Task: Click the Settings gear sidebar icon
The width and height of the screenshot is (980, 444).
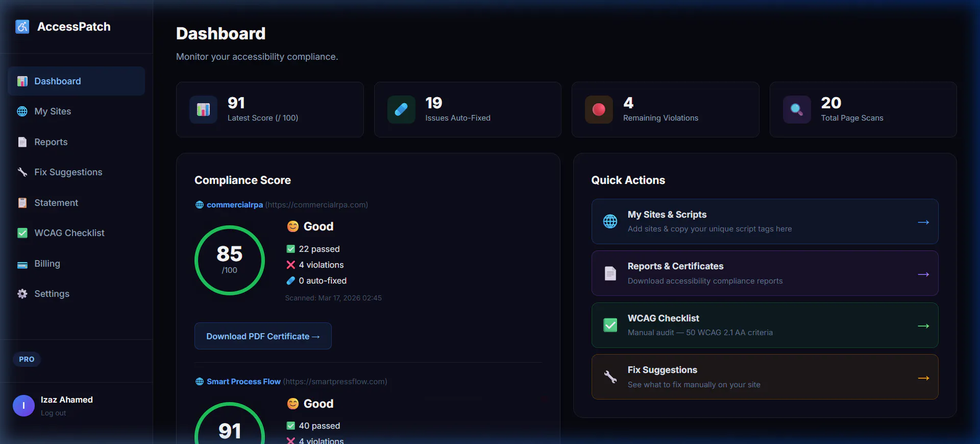Action: click(x=22, y=294)
